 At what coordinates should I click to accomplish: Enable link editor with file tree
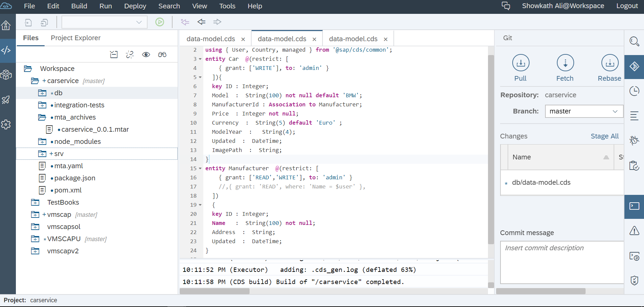coord(130,54)
